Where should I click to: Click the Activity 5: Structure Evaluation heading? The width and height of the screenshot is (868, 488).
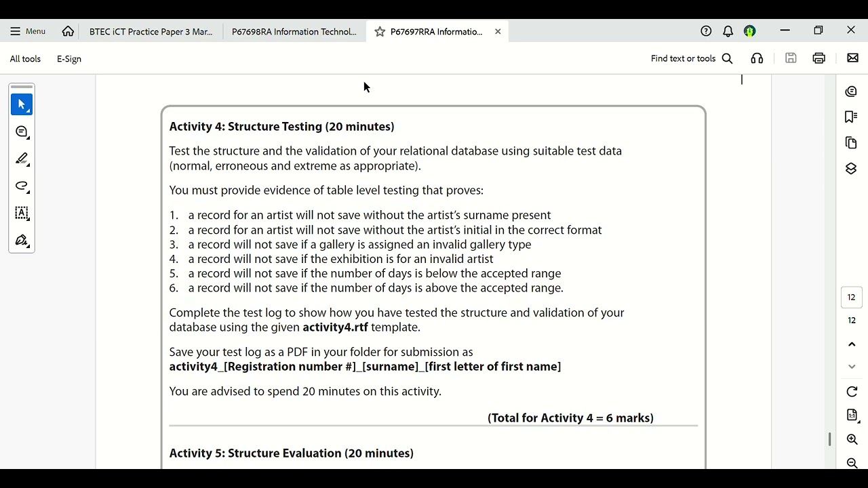click(291, 453)
